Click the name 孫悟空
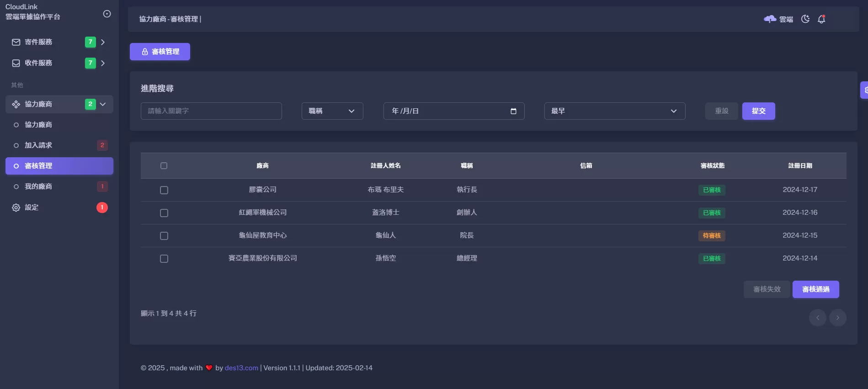868x389 pixels. (386, 258)
